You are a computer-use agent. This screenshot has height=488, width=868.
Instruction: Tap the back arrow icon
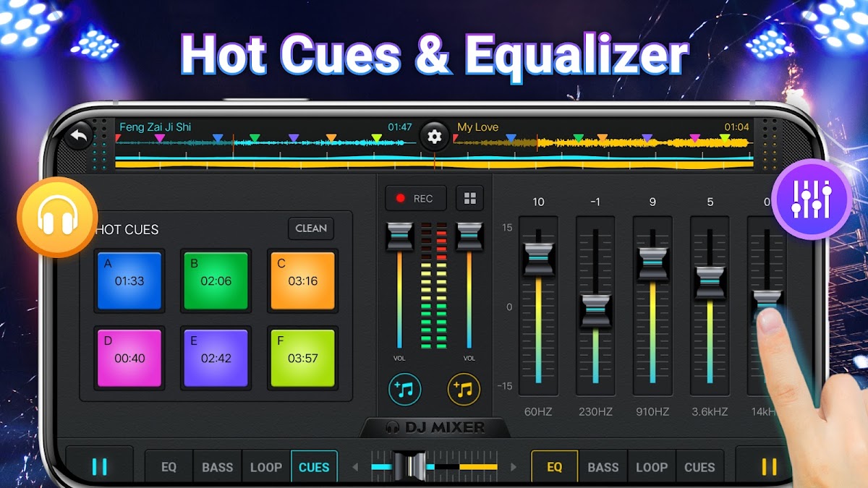pyautogui.click(x=77, y=136)
